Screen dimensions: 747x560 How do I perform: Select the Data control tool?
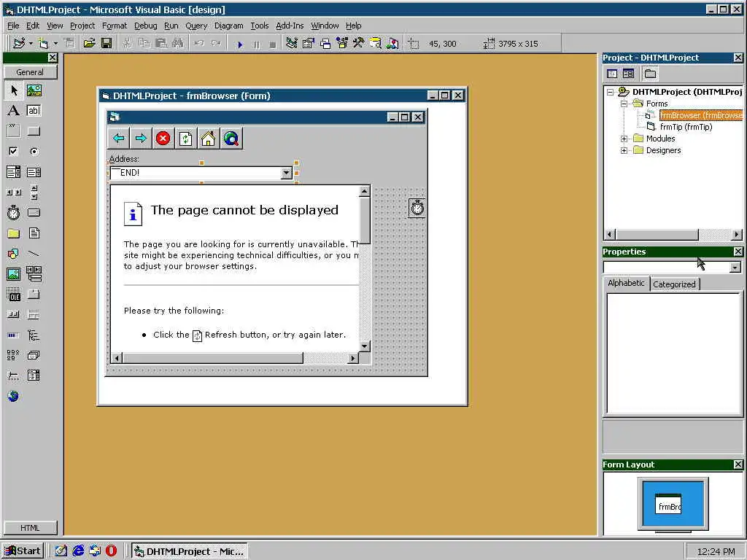point(34,274)
